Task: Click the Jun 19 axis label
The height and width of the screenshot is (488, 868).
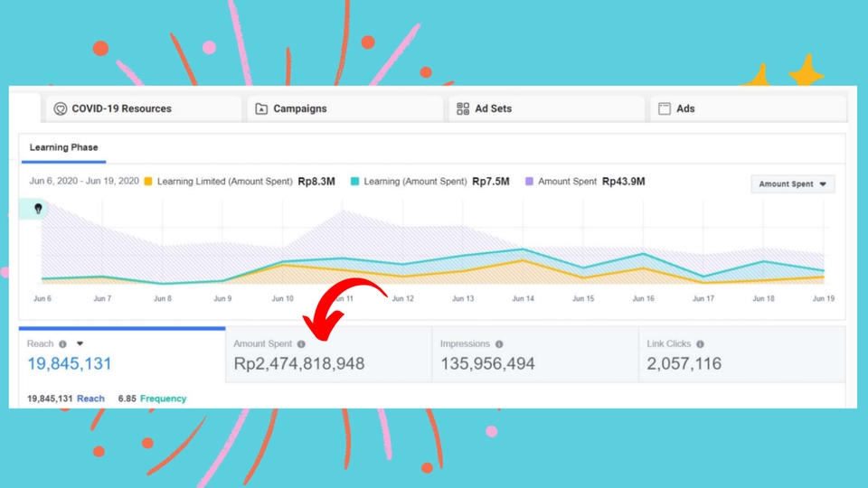Action: coord(823,299)
